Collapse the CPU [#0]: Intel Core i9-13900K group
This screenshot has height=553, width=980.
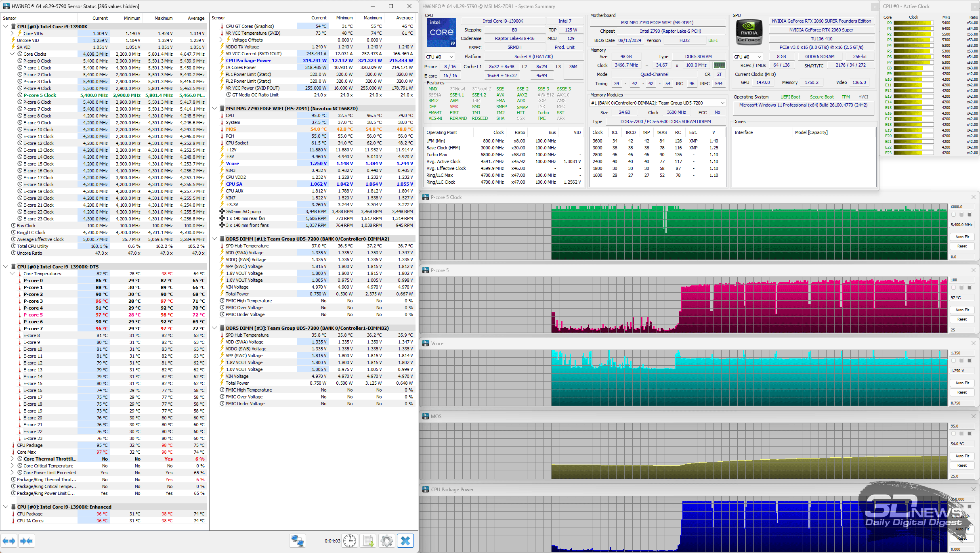(x=6, y=27)
